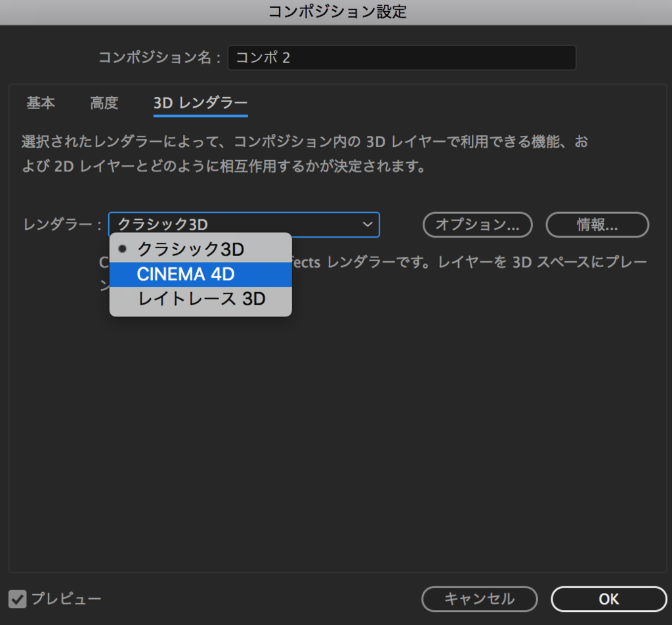Confirm settings with OK button
672x625 pixels.
609,599
